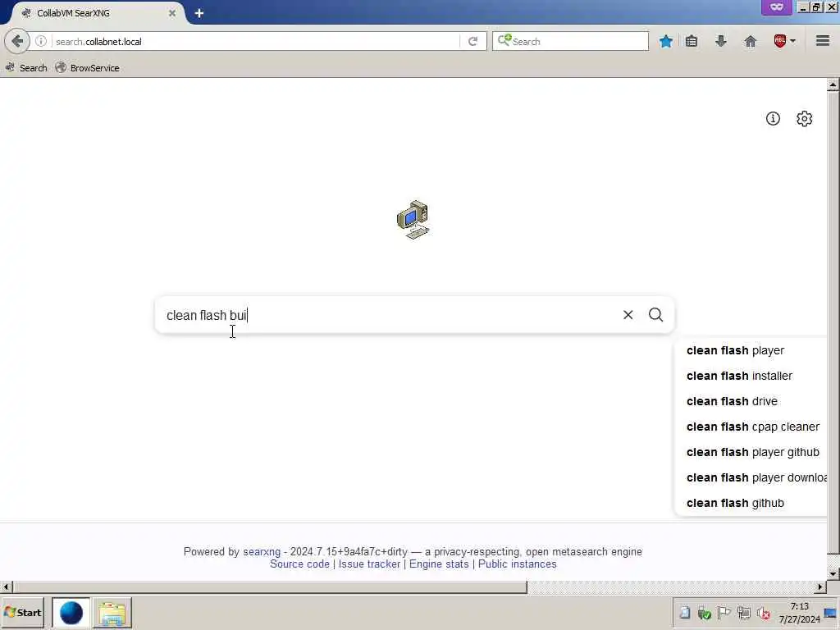
Task: Open the file explorer taskbar icon
Action: pos(112,614)
